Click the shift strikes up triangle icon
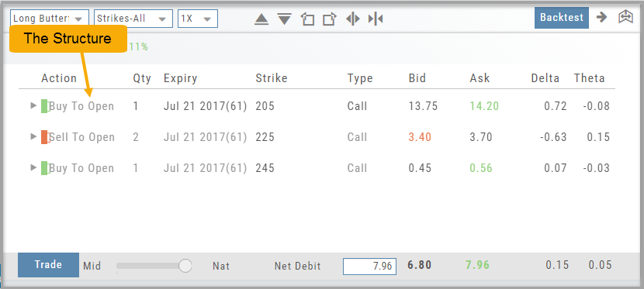 261,19
